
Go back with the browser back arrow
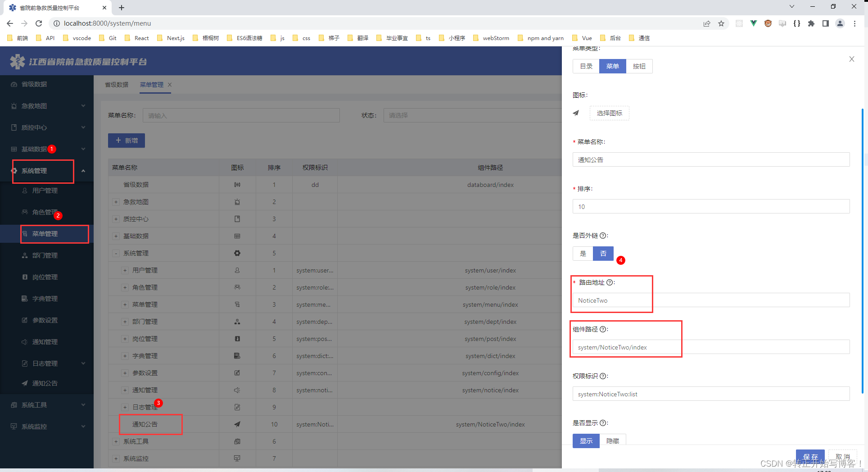10,23
